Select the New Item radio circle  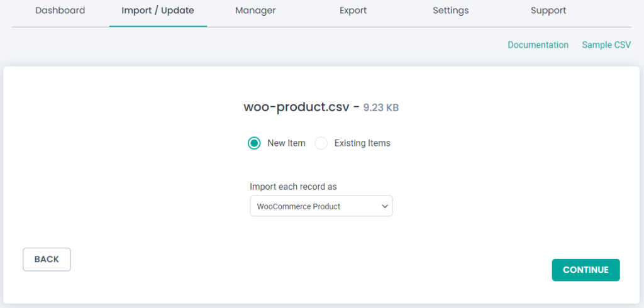(x=254, y=143)
